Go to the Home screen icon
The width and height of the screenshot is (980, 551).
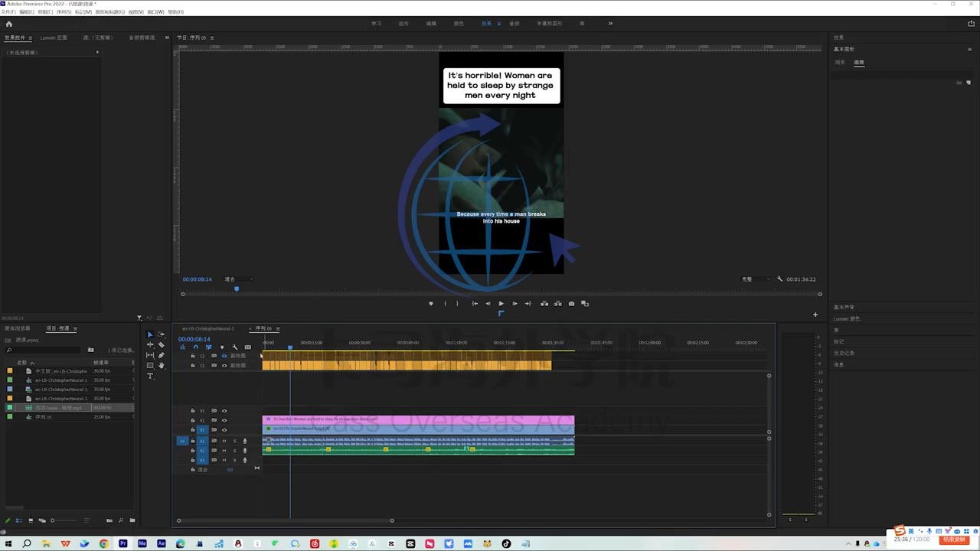pos(9,24)
